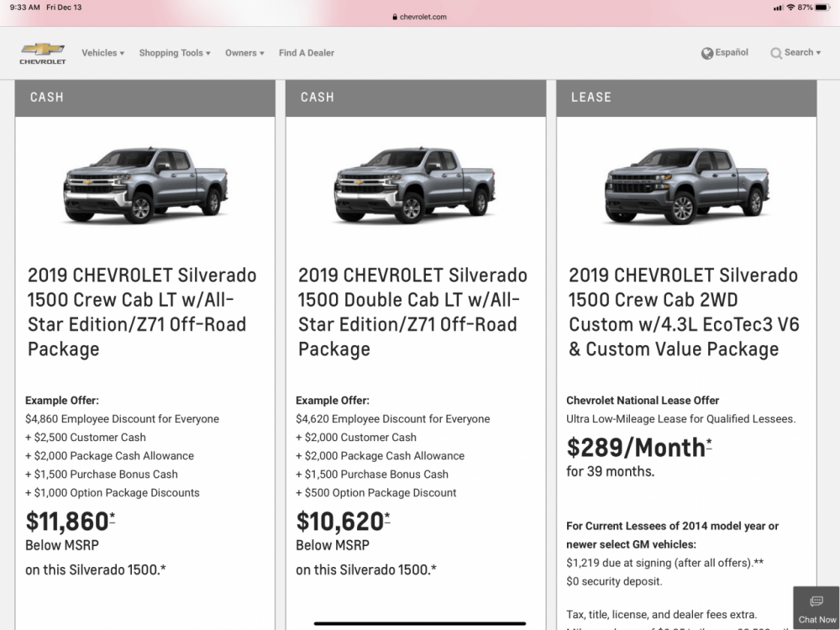Open the Search dropdown arrow
This screenshot has width=840, height=630.
click(x=818, y=53)
